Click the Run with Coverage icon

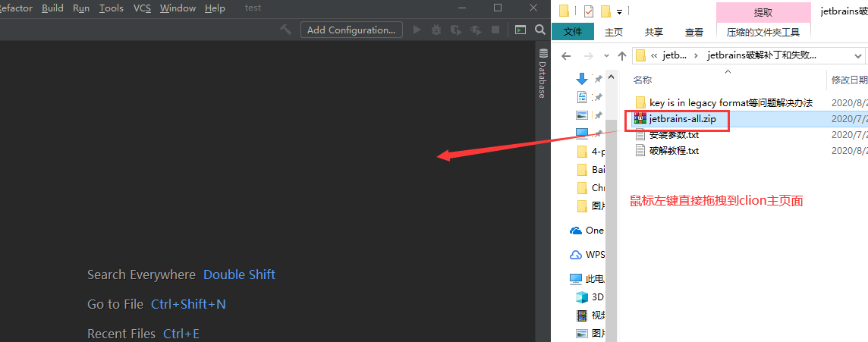(455, 30)
